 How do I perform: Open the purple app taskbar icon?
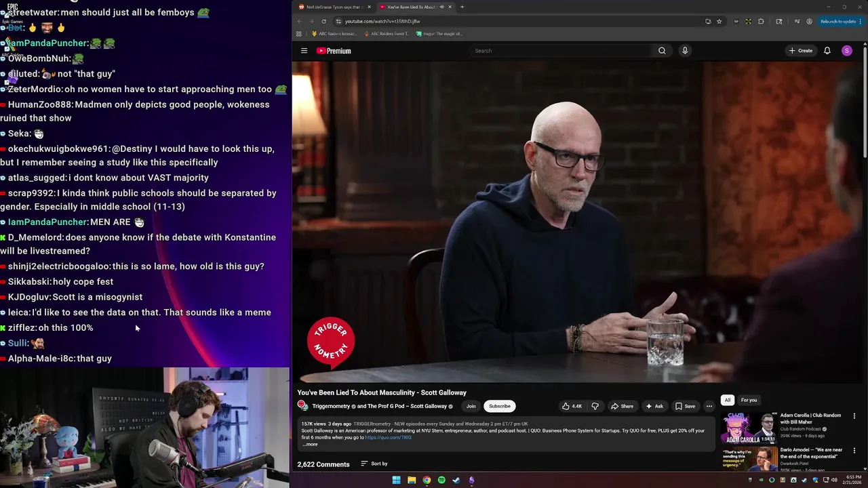471,480
